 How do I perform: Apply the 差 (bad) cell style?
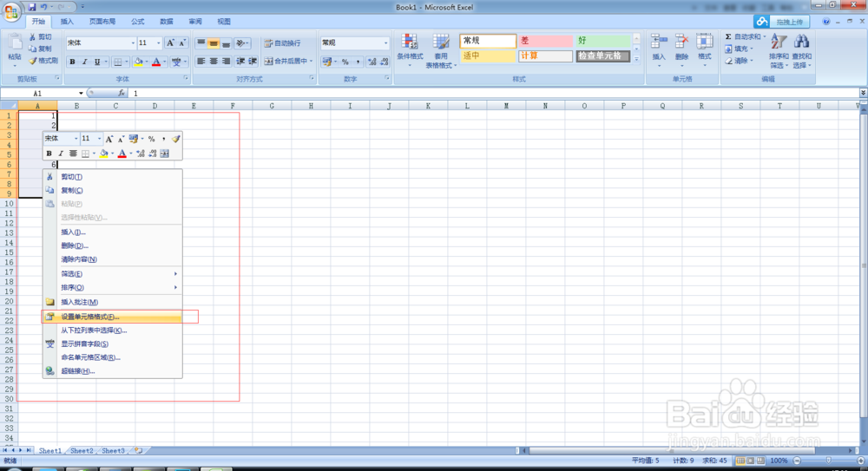click(545, 41)
